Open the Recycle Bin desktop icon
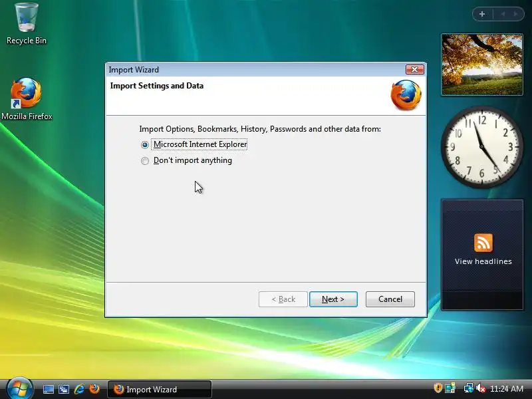The width and height of the screenshot is (532, 399). pyautogui.click(x=27, y=24)
